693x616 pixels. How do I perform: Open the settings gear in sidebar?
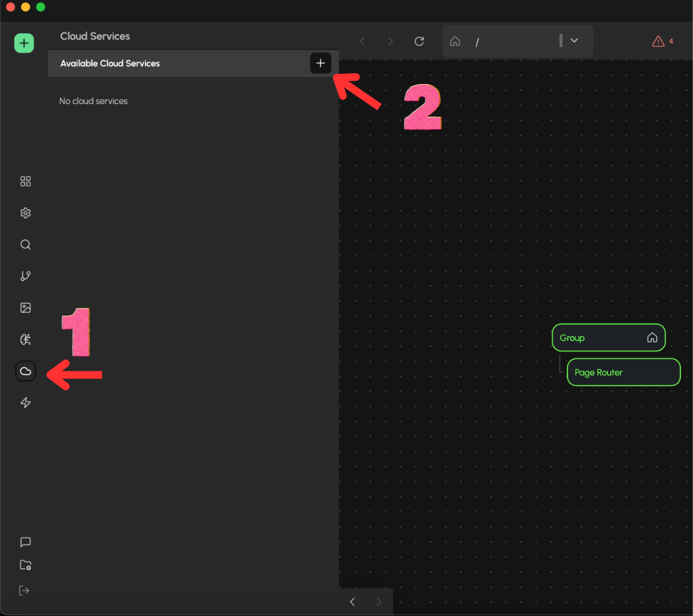(26, 212)
